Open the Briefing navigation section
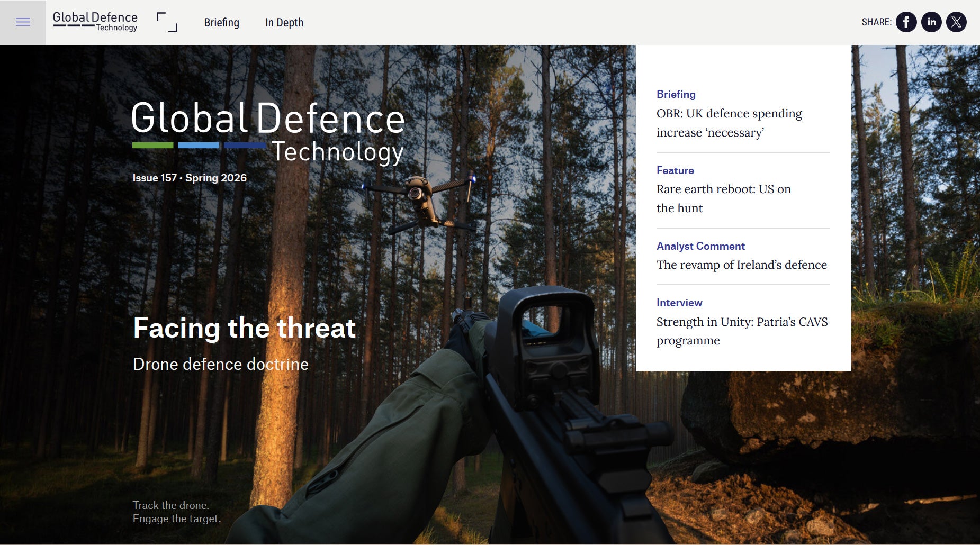The image size is (980, 545). click(x=221, y=23)
